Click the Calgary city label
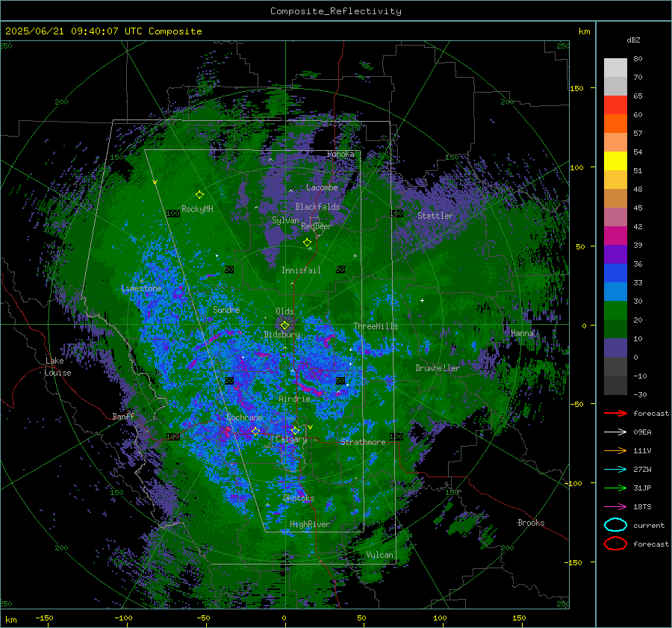This screenshot has width=672, height=628. pos(291,439)
